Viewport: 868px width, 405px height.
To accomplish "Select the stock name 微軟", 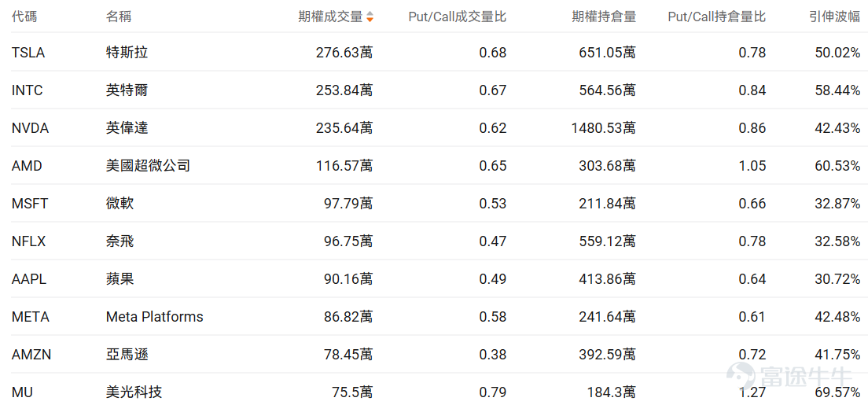I will point(120,204).
